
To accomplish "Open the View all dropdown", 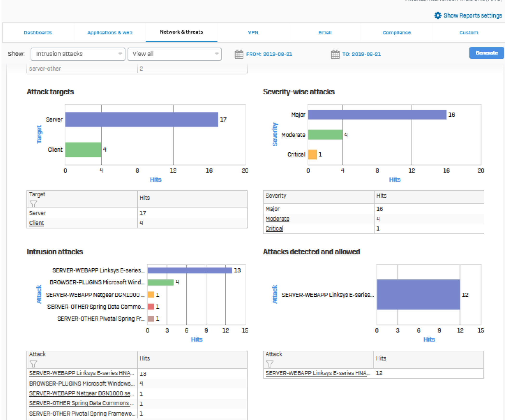I will click(174, 54).
